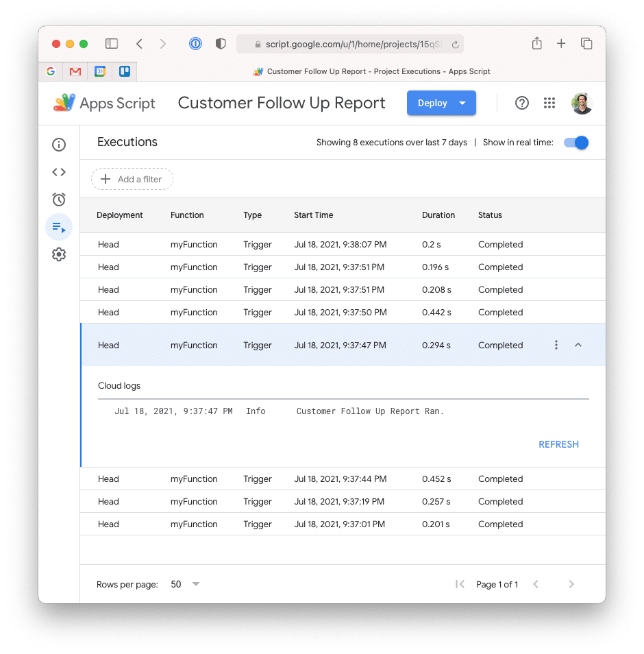Image resolution: width=644 pixels, height=654 pixels.
Task: Open the Gmail bookmark in the bookmarks bar
Action: 75,71
